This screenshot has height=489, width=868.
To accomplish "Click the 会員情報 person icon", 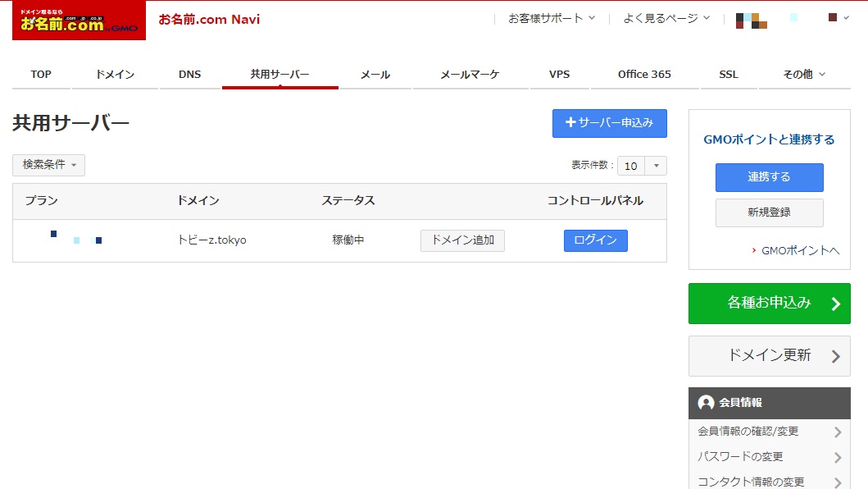I will [x=706, y=403].
